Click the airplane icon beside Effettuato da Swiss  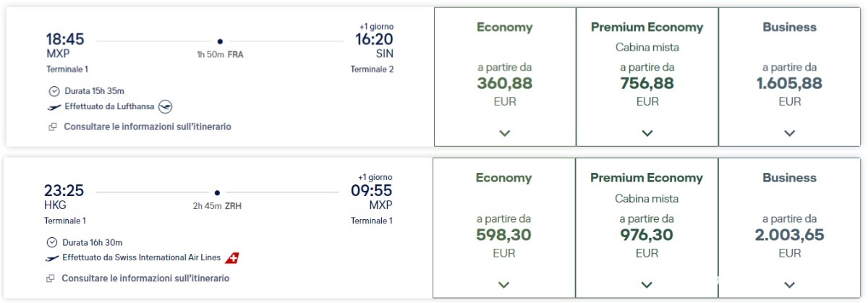tap(52, 257)
